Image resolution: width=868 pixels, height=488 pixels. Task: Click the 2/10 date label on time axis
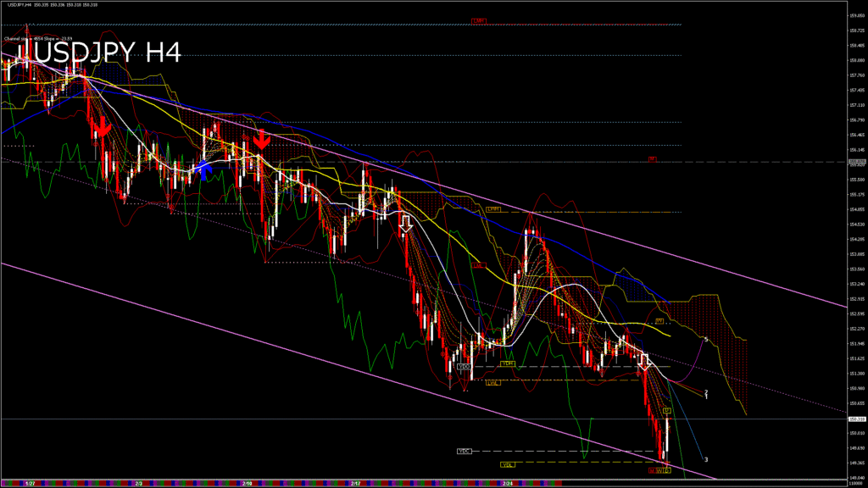[248, 484]
